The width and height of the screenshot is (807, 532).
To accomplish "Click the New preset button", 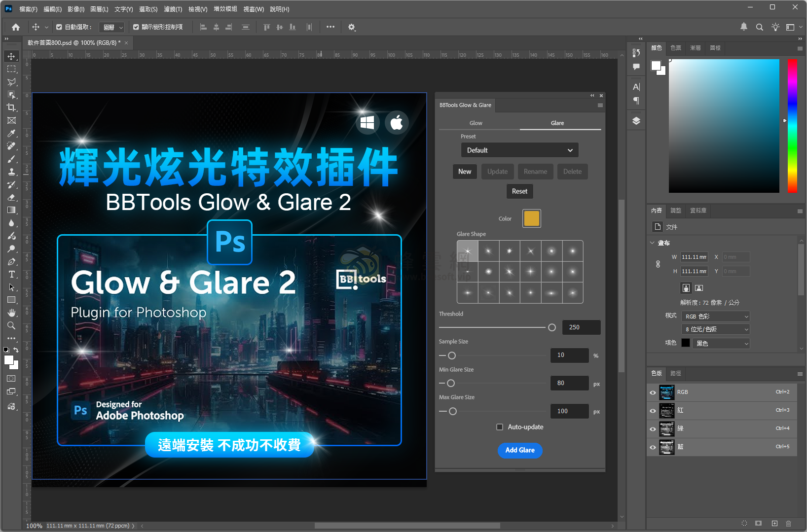I will pyautogui.click(x=465, y=172).
